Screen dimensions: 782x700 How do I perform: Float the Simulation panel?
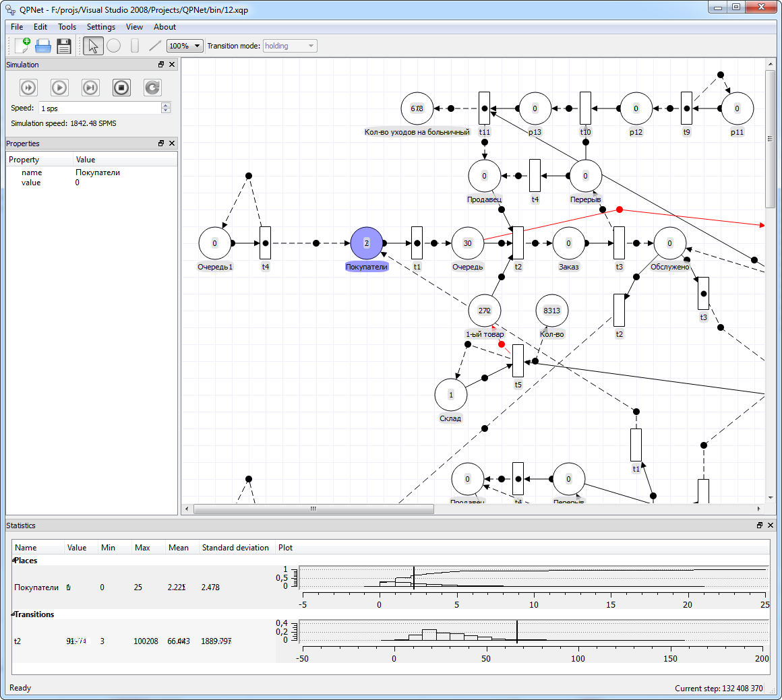tap(161, 64)
